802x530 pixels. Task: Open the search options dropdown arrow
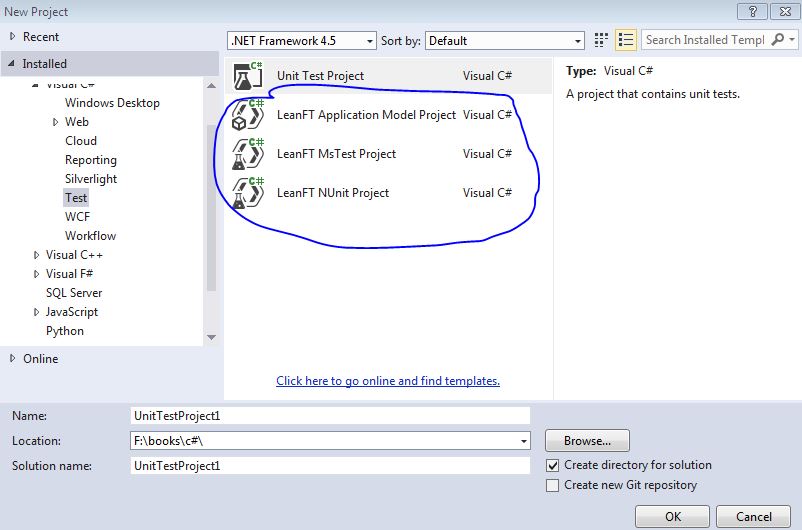click(x=792, y=39)
